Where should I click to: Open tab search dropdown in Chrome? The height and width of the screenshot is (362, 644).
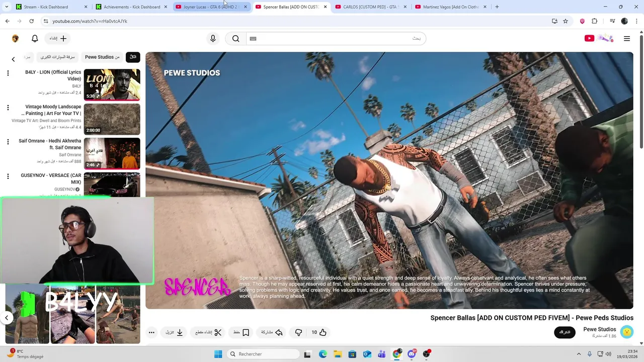click(6, 7)
